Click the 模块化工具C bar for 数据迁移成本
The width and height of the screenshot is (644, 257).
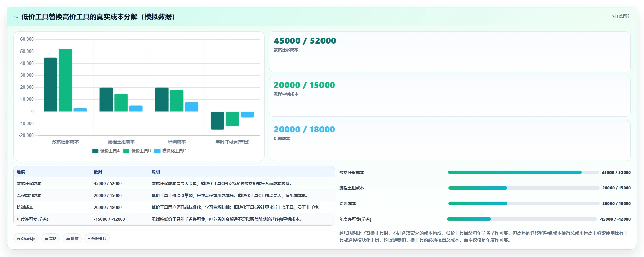[x=80, y=110]
